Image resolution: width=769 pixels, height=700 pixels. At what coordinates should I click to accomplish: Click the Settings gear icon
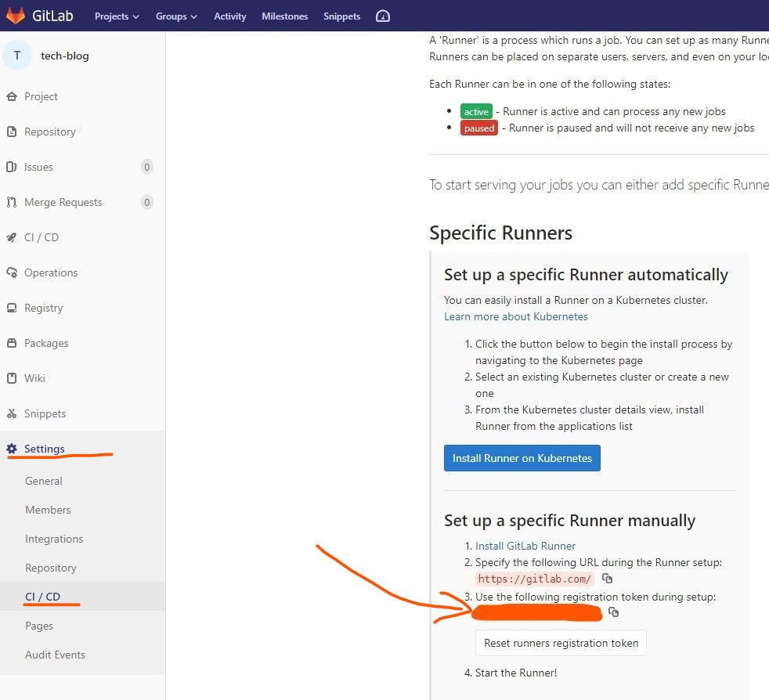(x=13, y=449)
